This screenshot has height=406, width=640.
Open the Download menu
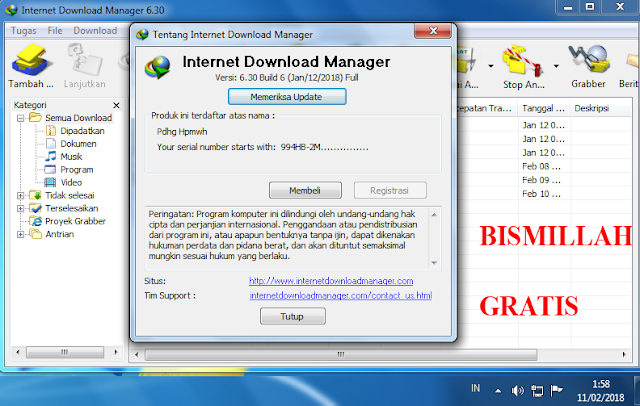(x=95, y=31)
